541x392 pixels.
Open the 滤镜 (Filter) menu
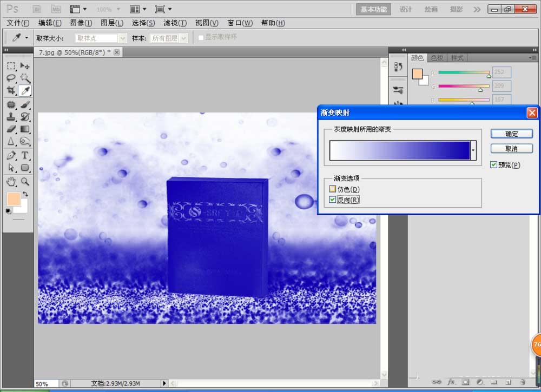175,23
